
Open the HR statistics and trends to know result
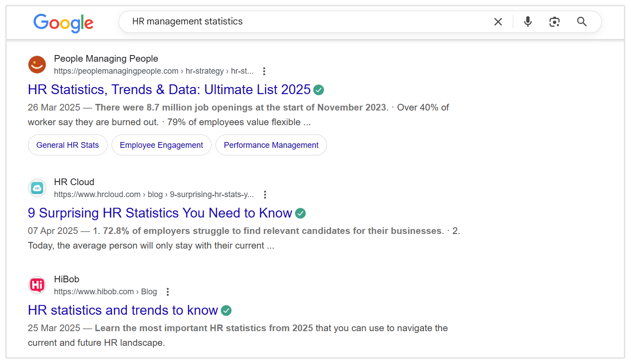pos(123,310)
